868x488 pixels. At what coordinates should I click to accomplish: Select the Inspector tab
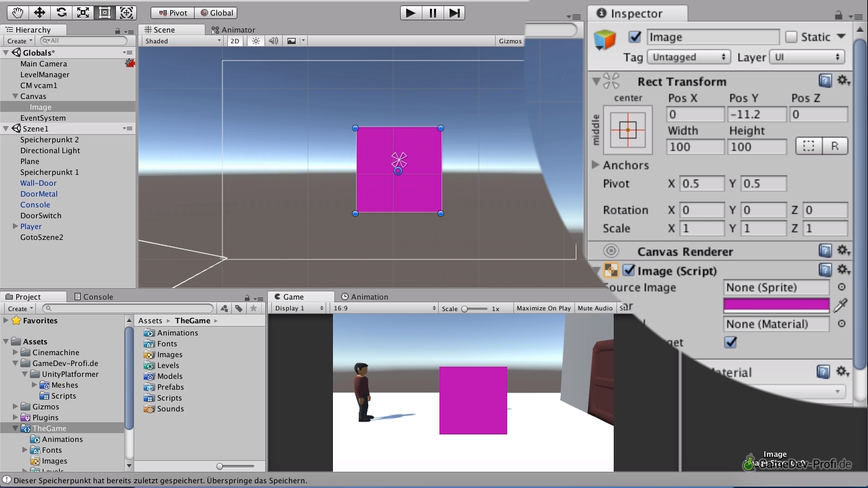(637, 14)
